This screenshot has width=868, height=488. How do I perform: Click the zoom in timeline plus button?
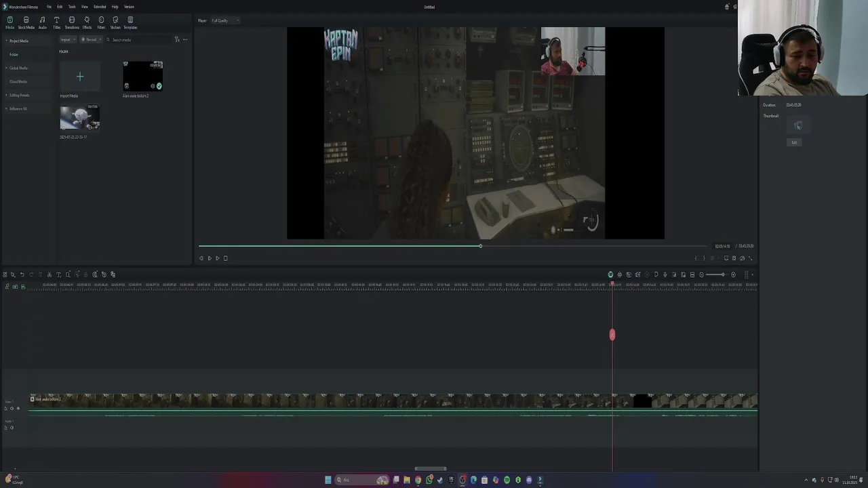click(x=733, y=274)
